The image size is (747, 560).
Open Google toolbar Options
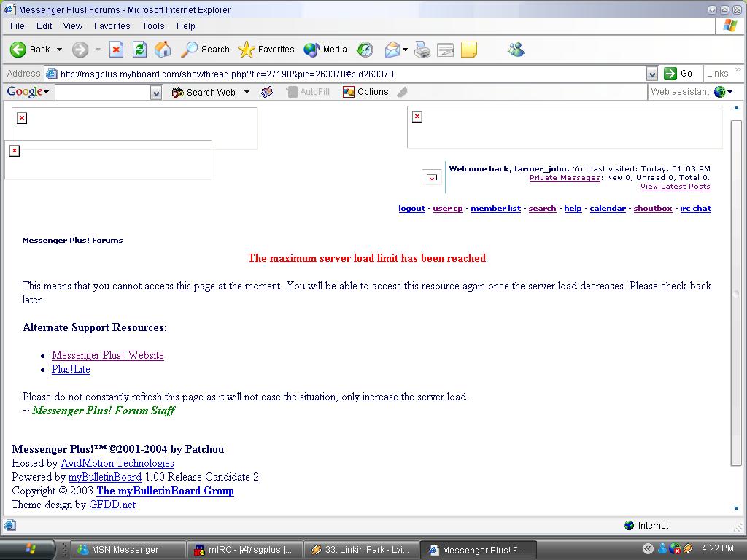click(365, 92)
